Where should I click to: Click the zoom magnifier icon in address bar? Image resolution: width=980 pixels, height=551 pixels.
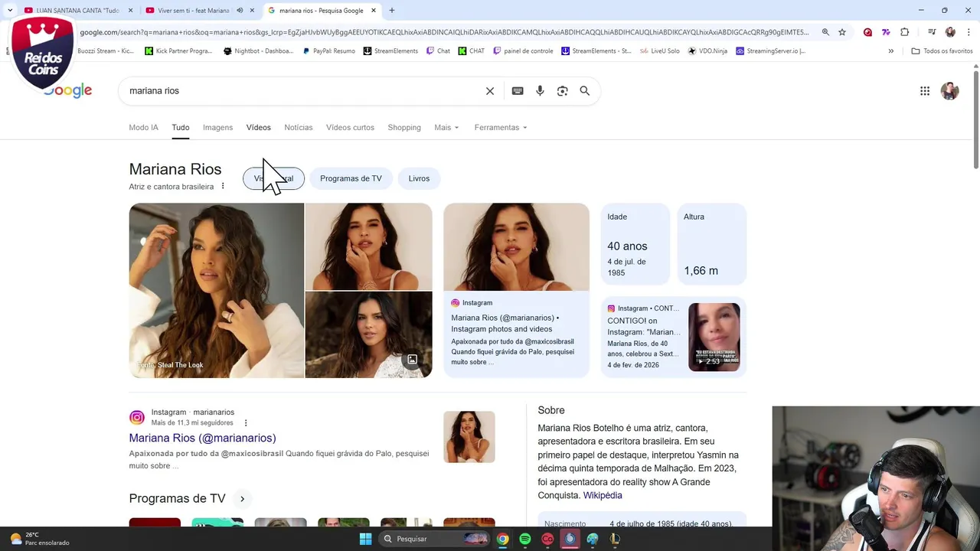click(x=825, y=32)
